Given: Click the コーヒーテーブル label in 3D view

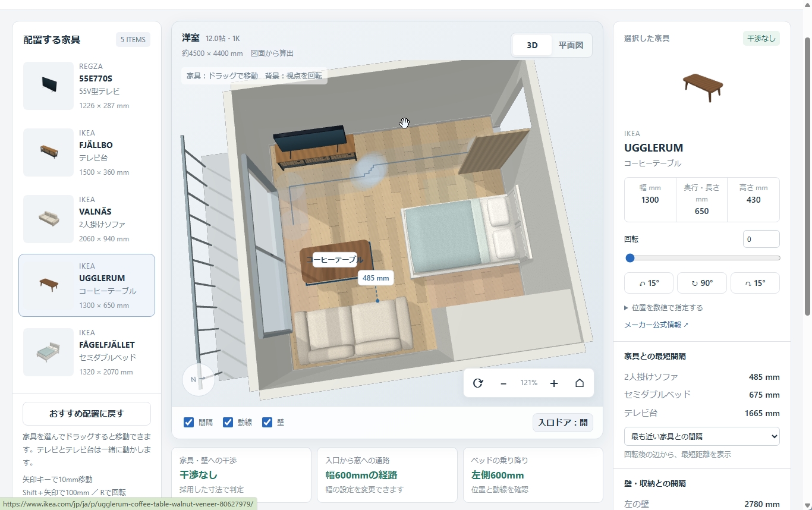Looking at the screenshot, I should coord(335,259).
